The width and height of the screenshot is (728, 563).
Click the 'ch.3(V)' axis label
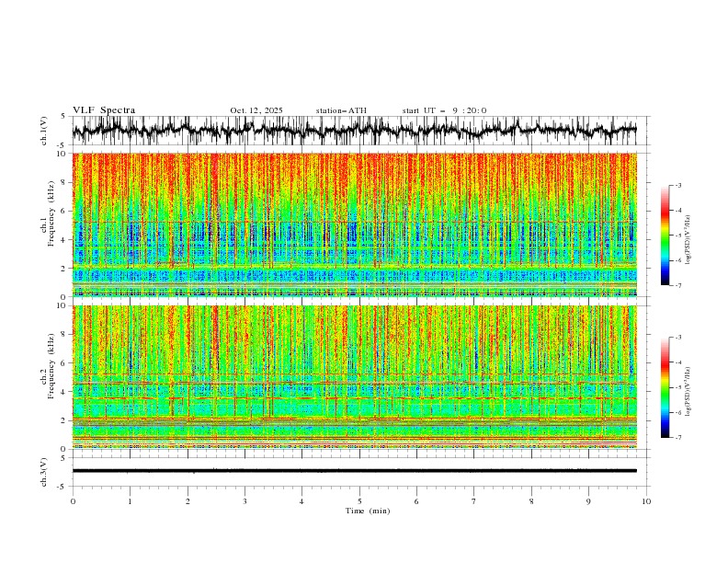[x=44, y=472]
